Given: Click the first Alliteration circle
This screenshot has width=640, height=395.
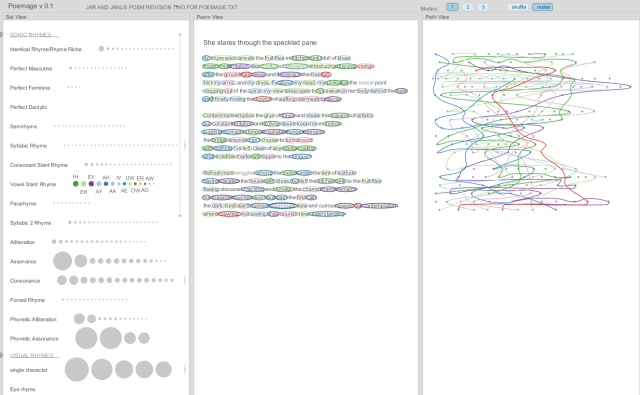Looking at the screenshot, I should (x=54, y=242).
